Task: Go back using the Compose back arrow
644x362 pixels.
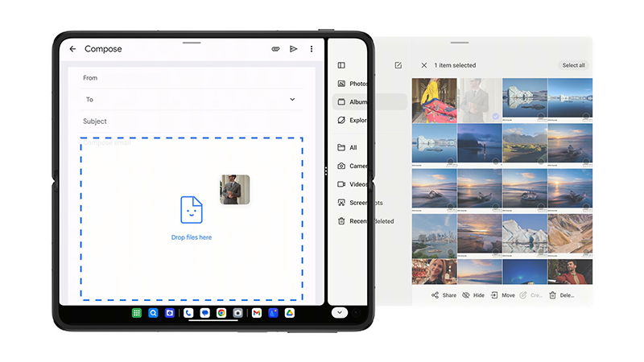Action: (72, 49)
